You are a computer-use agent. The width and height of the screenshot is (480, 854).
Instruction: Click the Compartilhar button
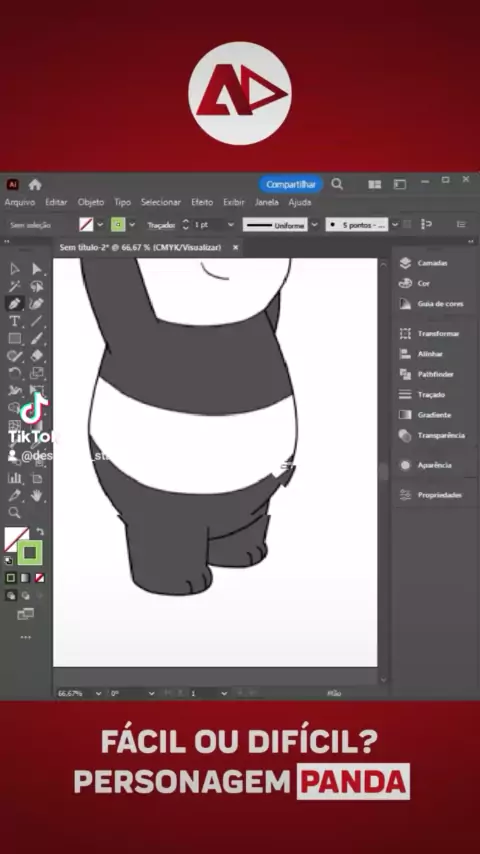[x=291, y=185]
